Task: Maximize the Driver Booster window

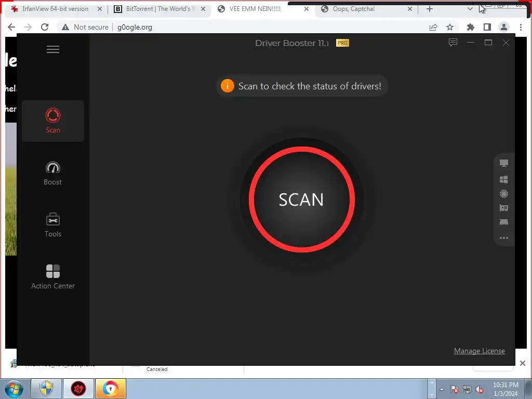Action: pos(488,43)
